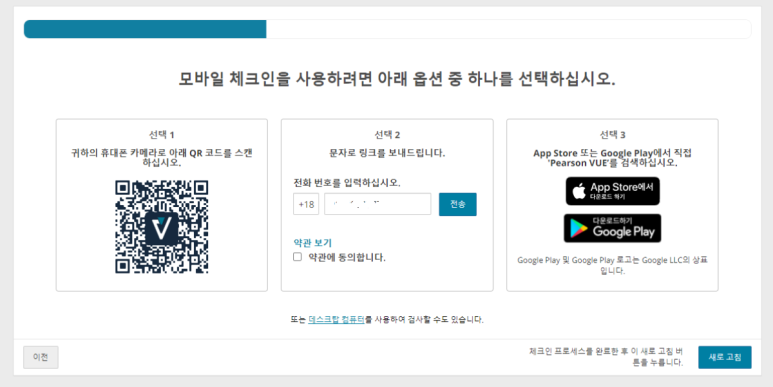Click the QR 코드를 스캔 instruction text

click(x=162, y=158)
